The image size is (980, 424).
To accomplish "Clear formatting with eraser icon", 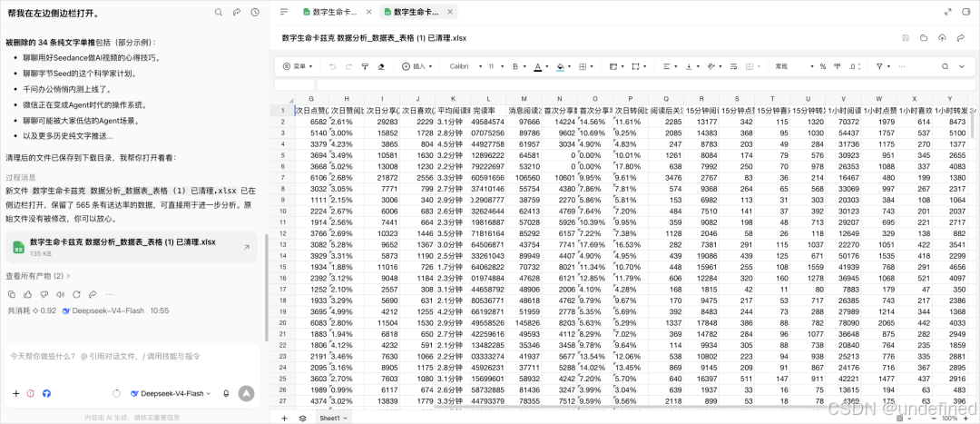I will point(381,66).
